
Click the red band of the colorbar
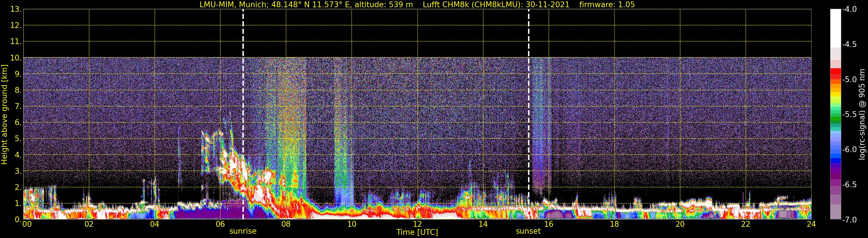pos(836,74)
